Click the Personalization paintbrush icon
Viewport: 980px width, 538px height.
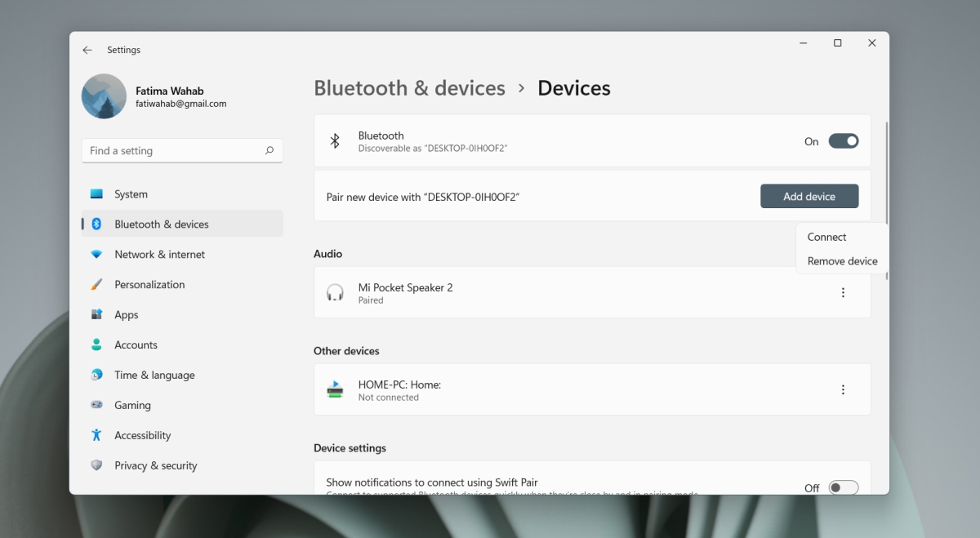(96, 284)
